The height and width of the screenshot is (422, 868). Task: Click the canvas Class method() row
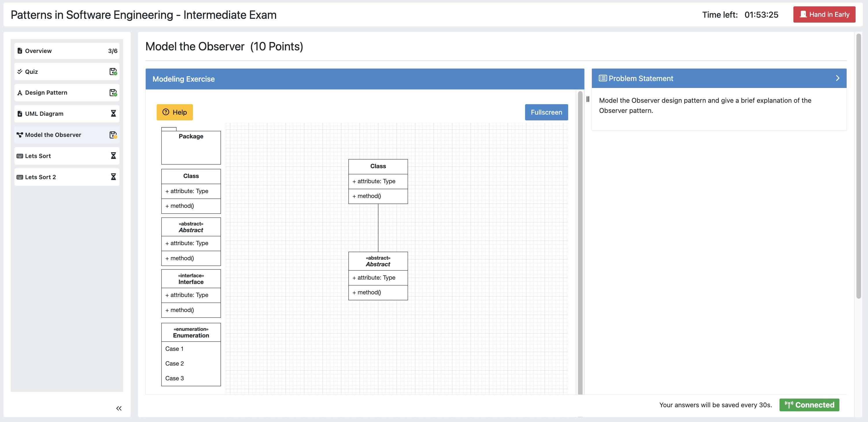click(x=378, y=196)
